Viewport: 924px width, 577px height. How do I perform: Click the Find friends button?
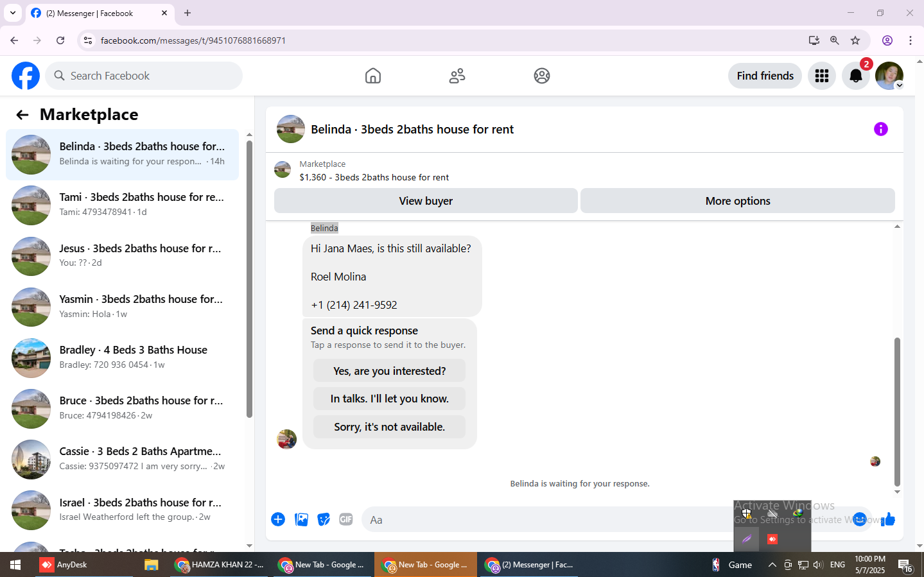pos(765,76)
